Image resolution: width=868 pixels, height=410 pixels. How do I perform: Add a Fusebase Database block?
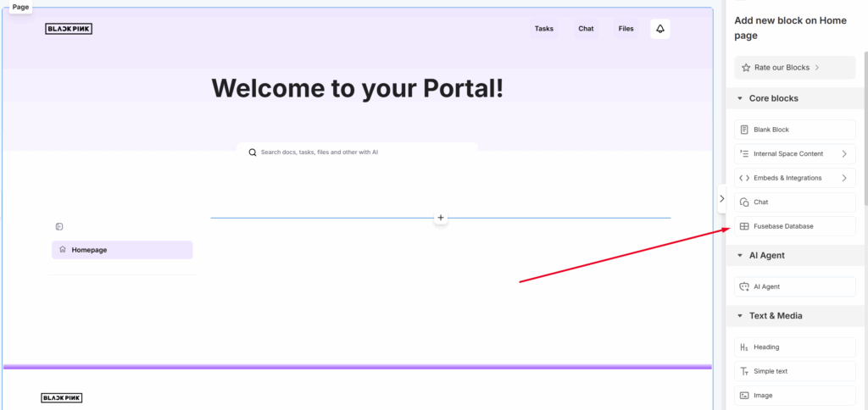click(794, 226)
